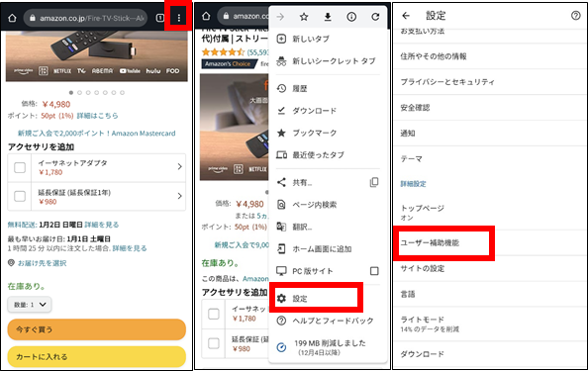588x371 pixels.
Task: Check イーサネットアダプタ checkbox in left screenshot
Action: [20, 167]
